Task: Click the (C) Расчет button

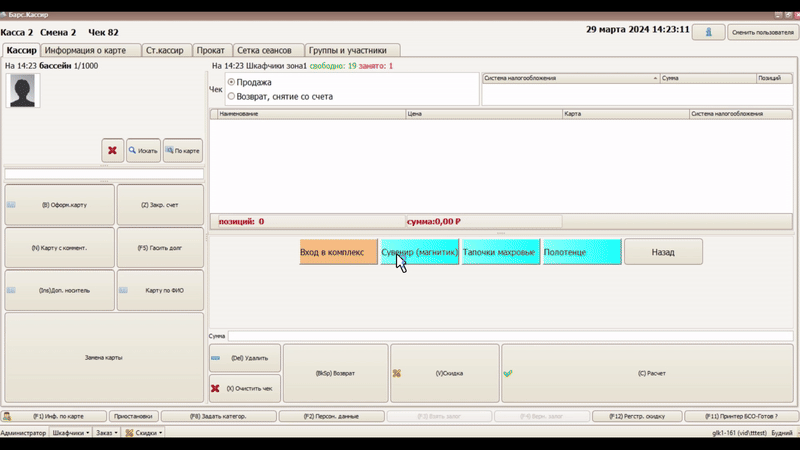Action: click(647, 373)
